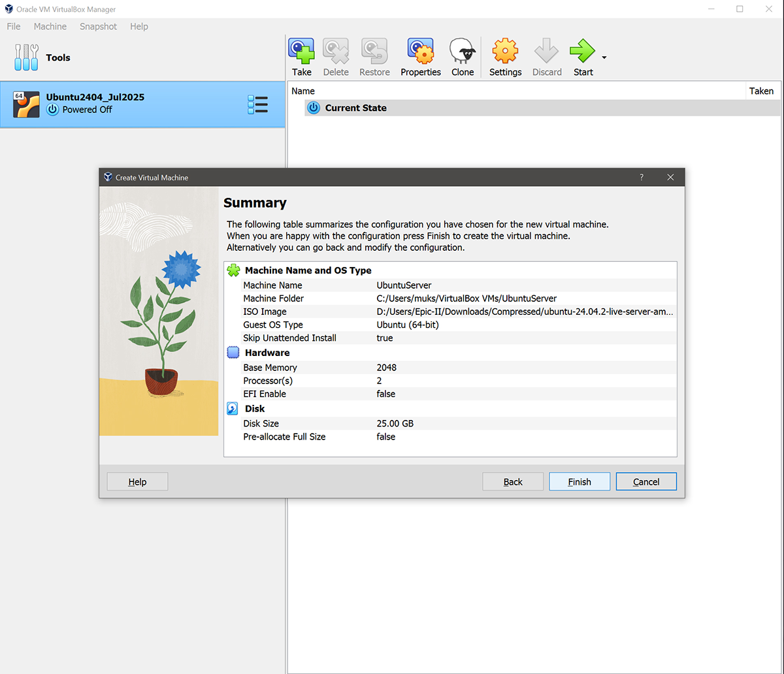784x674 pixels.
Task: Click the Taken column header
Action: [762, 91]
